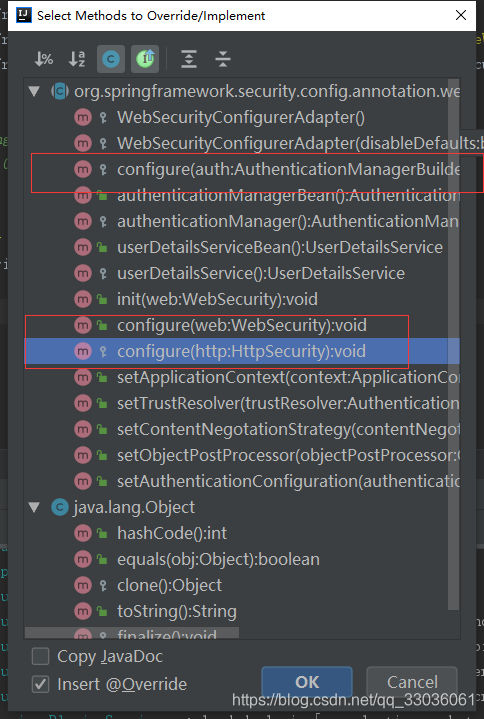Click the Collapse All toolbar icon
The height and width of the screenshot is (719, 484).
223,59
